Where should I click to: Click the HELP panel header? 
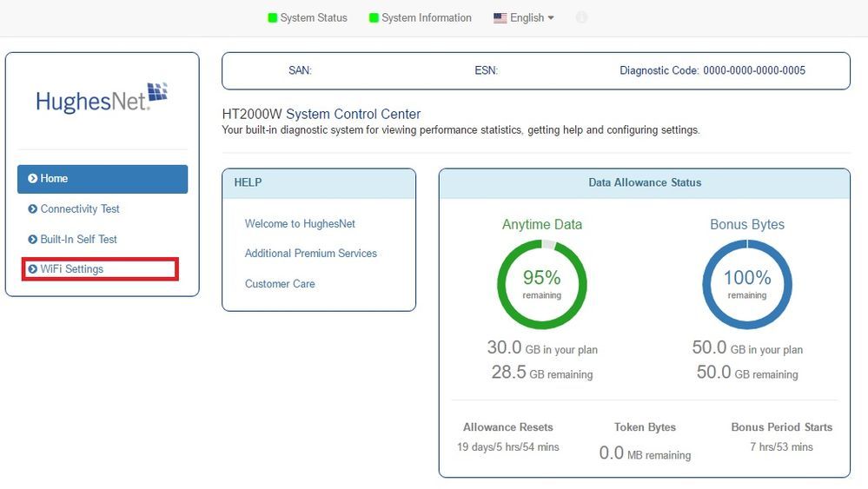tap(319, 183)
